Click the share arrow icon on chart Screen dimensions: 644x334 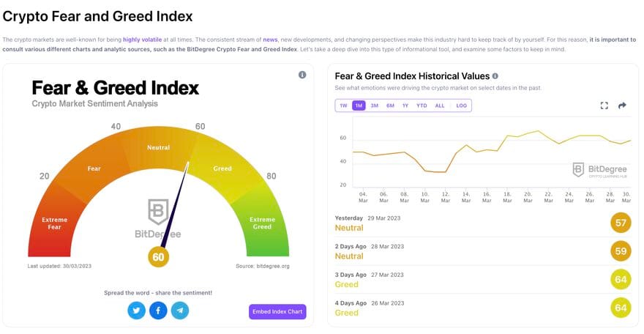tap(623, 105)
